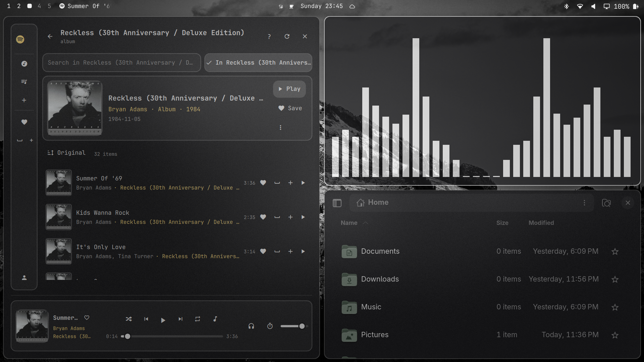
Task: Play Kids Wanna Rock track row
Action: (x=303, y=217)
